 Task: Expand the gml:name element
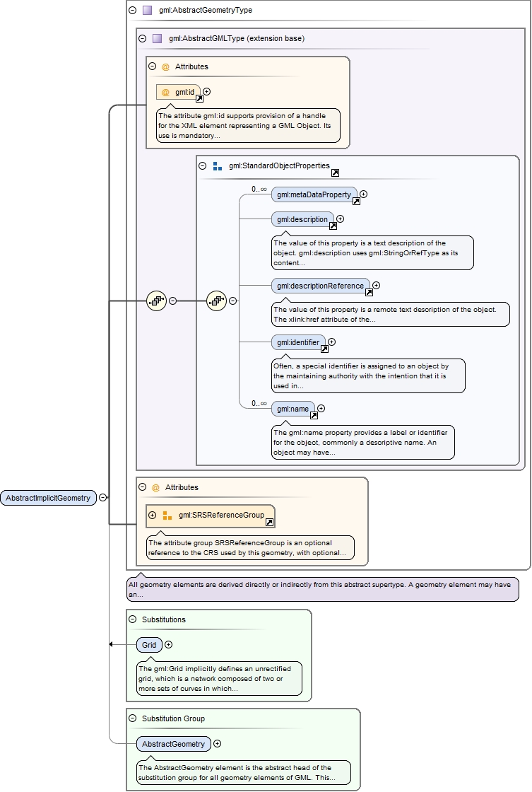(321, 408)
